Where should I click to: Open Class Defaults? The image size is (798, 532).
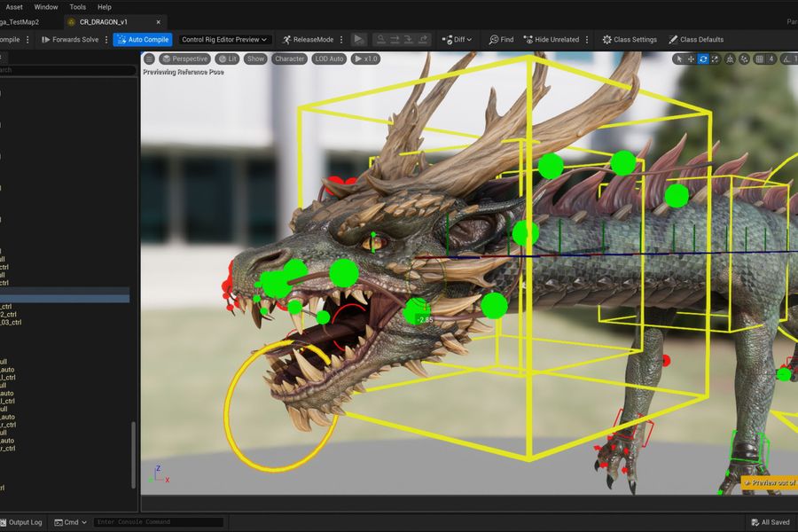[x=700, y=39]
